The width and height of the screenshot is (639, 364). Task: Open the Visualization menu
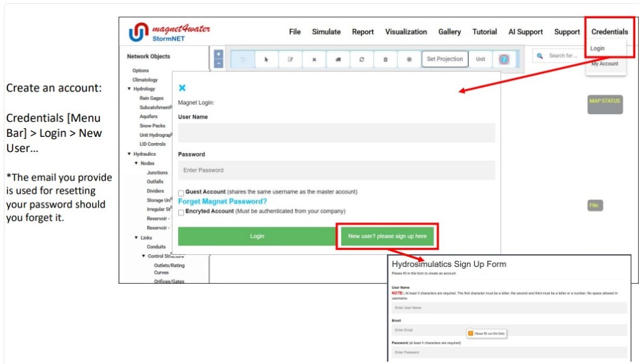click(x=406, y=32)
